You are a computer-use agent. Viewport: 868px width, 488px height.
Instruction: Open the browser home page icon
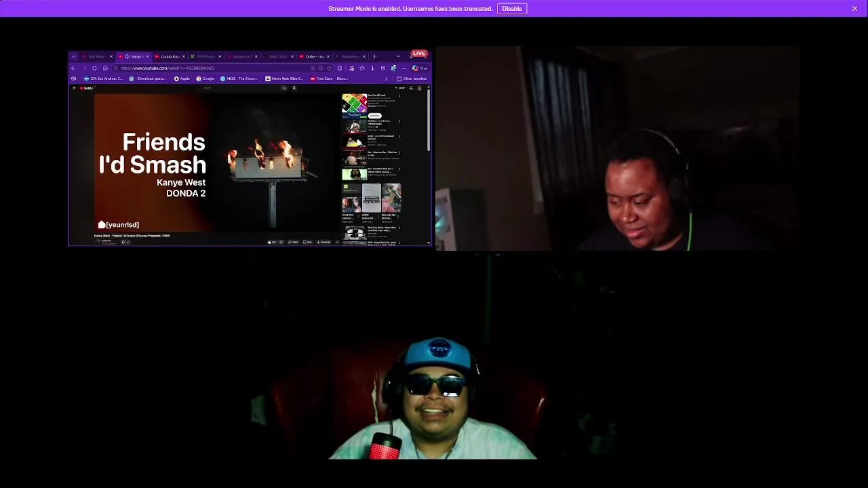(x=105, y=68)
